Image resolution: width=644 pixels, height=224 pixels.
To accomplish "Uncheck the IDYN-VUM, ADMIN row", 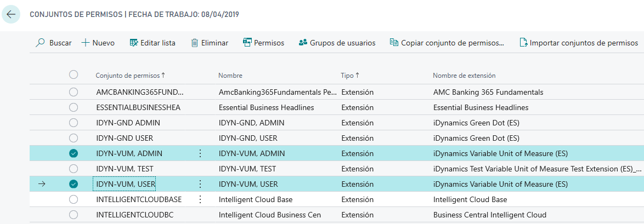I will pos(74,153).
